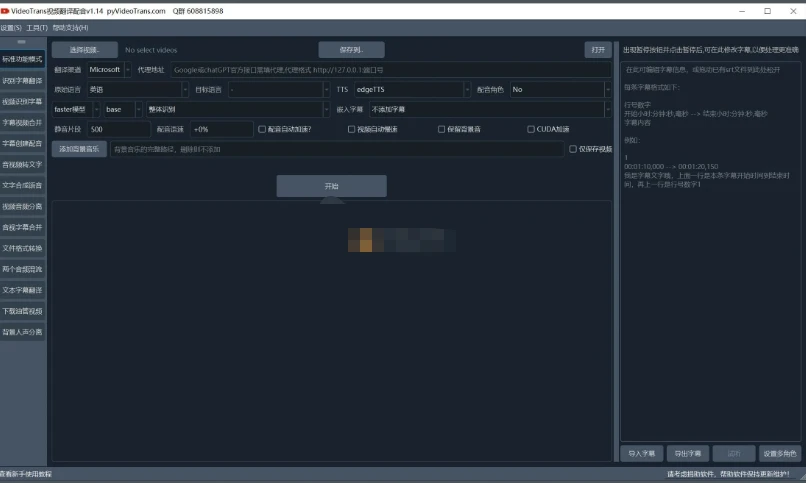This screenshot has width=806, height=483.
Task: Open the 工具(T) menu
Action: (x=37, y=27)
